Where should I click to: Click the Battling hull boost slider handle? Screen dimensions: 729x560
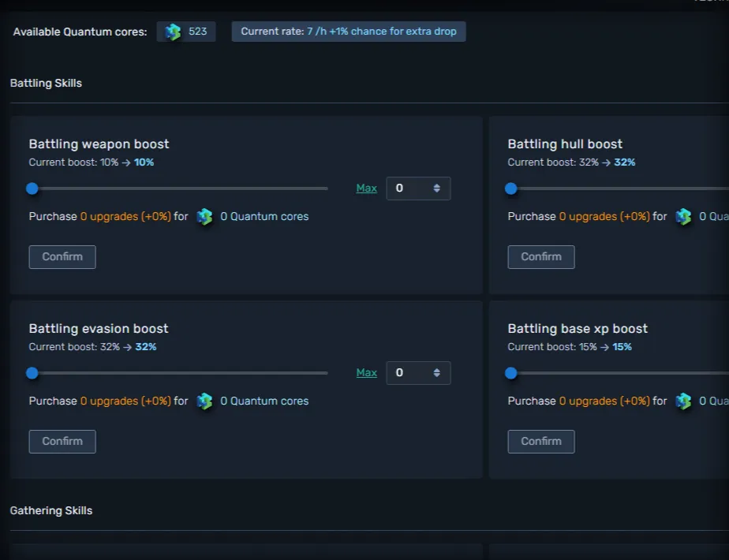coord(510,189)
